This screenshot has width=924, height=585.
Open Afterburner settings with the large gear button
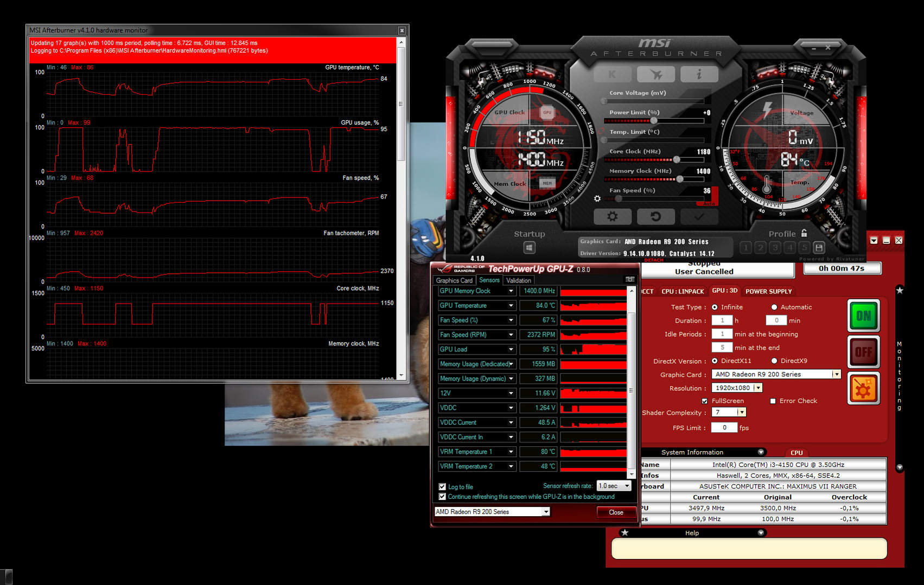[x=613, y=216]
